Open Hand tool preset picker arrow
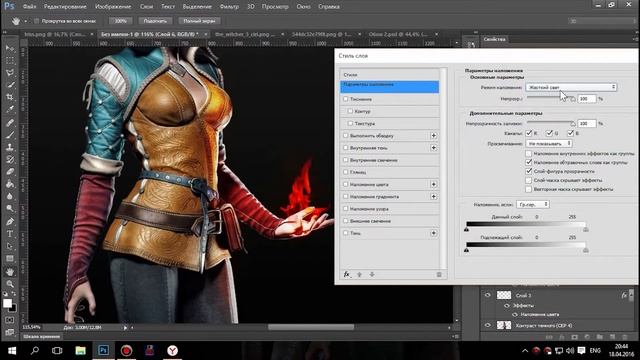Image resolution: width=640 pixels, height=360 pixels. [x=25, y=21]
